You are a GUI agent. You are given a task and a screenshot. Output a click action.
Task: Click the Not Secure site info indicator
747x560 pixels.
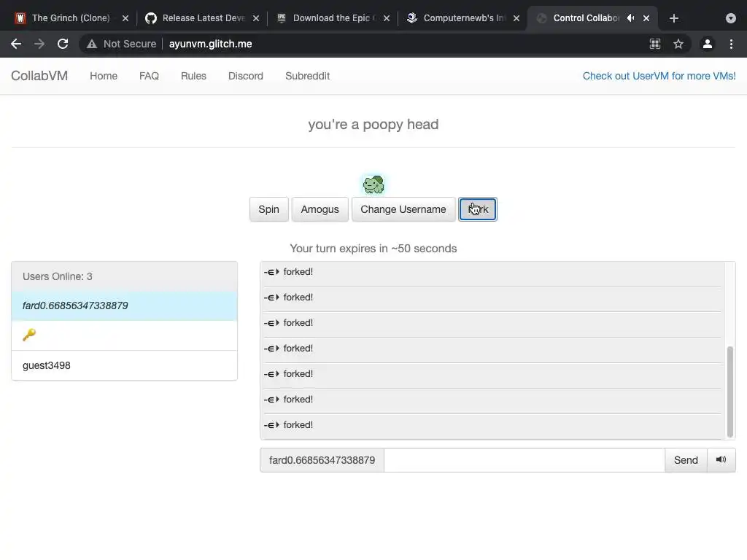tap(121, 44)
